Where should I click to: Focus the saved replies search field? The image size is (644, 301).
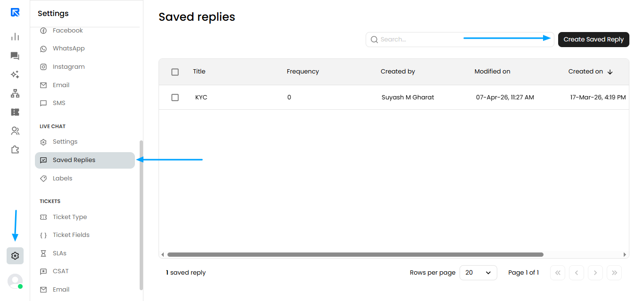(x=460, y=40)
